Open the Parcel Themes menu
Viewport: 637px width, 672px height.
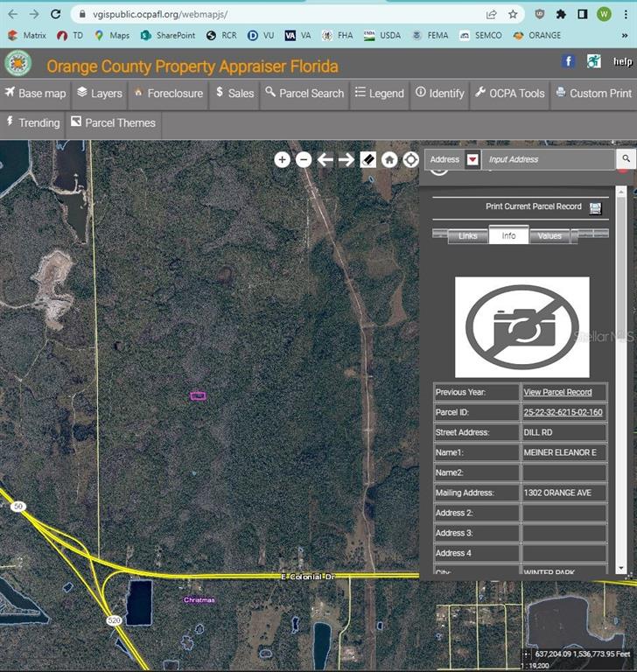click(113, 122)
